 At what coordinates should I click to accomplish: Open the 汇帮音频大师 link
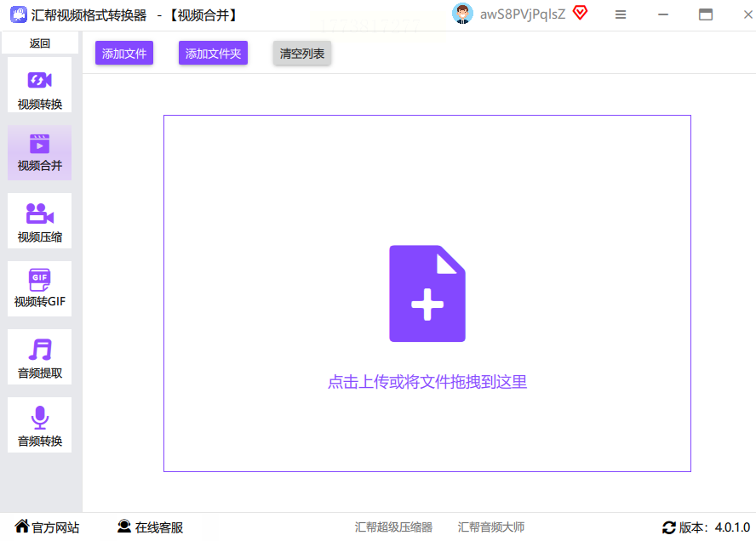[x=491, y=527]
